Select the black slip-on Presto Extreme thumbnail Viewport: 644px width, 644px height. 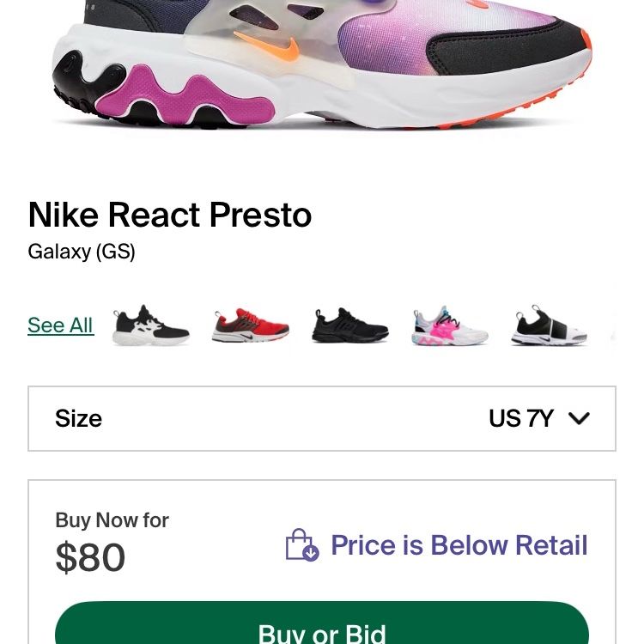(x=550, y=325)
